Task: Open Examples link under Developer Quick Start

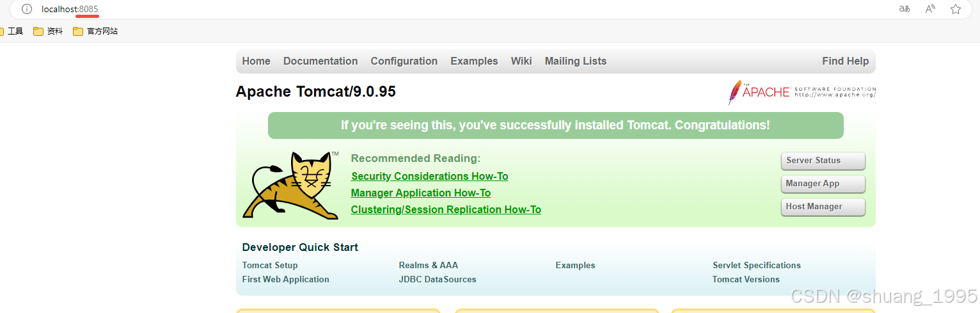Action: tap(575, 266)
